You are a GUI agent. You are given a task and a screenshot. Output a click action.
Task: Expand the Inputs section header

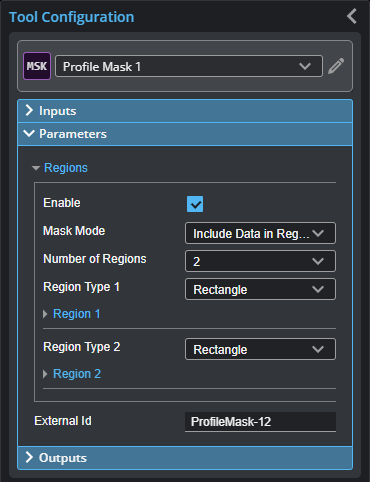185,111
